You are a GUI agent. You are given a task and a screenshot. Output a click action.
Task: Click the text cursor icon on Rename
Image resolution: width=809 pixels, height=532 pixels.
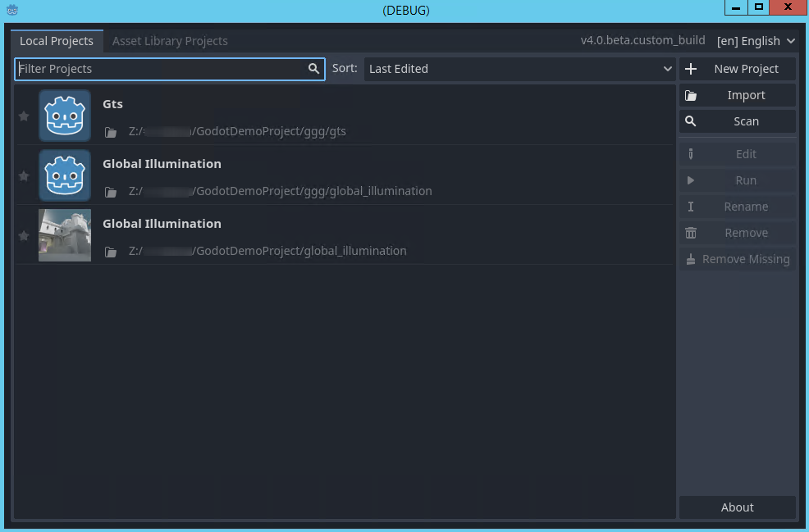click(691, 207)
